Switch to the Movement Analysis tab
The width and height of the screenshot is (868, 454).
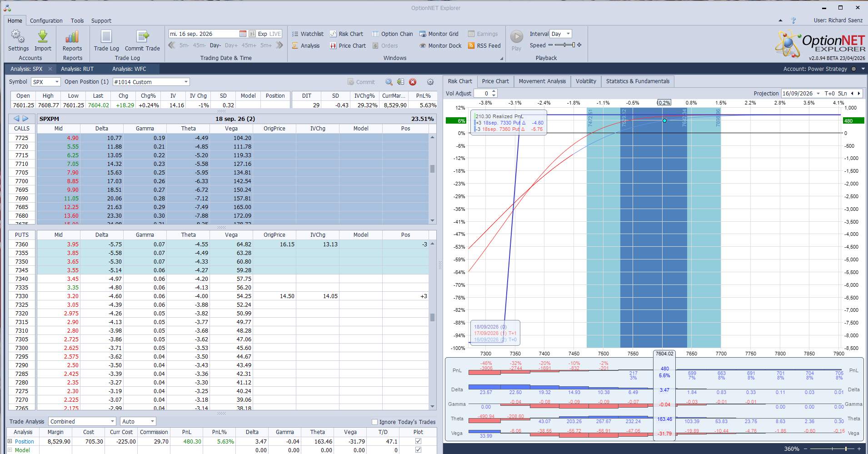point(542,81)
